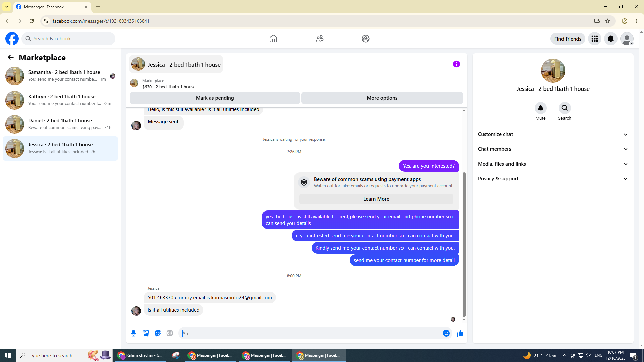
Task: Select the Messenger | Facebook browser tab
Action: click(52, 7)
